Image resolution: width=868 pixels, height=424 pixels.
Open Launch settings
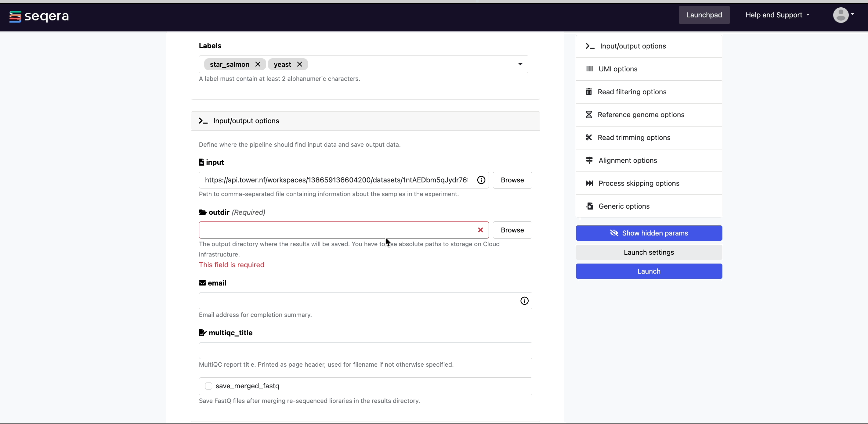649,252
